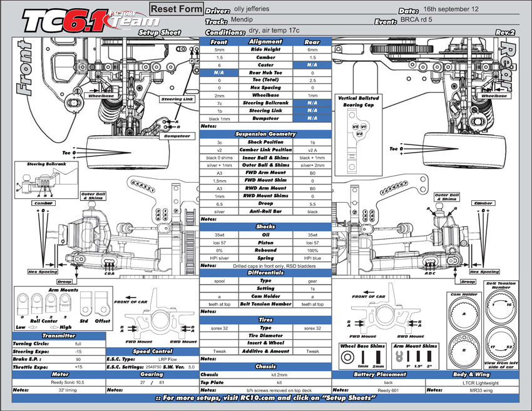
Task: Select the Brake E.P. field 90
Action: coord(78,360)
